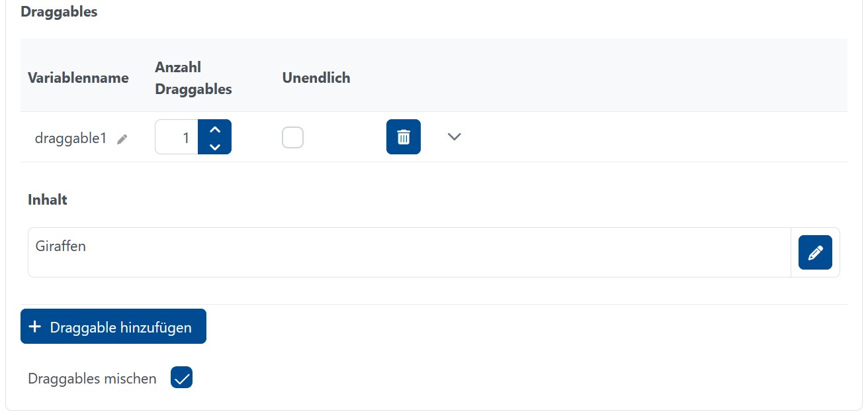Increase Anzahl Draggables with up arrow
This screenshot has height=412, width=868.
click(x=214, y=129)
